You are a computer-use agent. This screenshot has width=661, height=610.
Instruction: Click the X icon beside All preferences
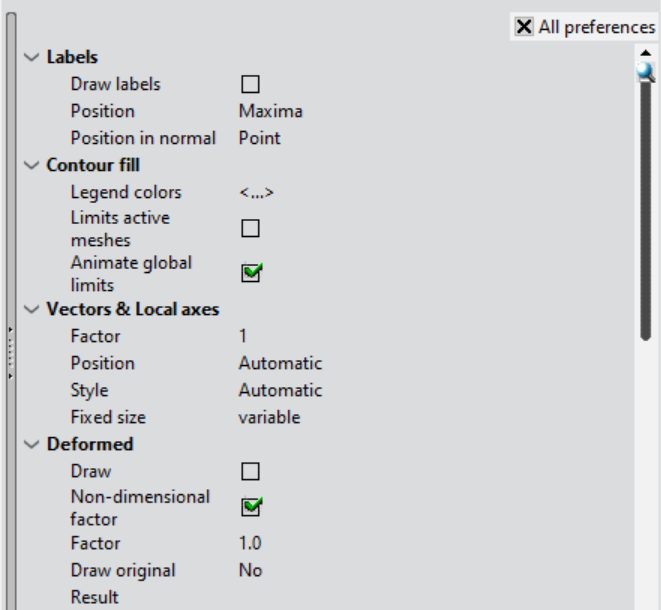(524, 27)
